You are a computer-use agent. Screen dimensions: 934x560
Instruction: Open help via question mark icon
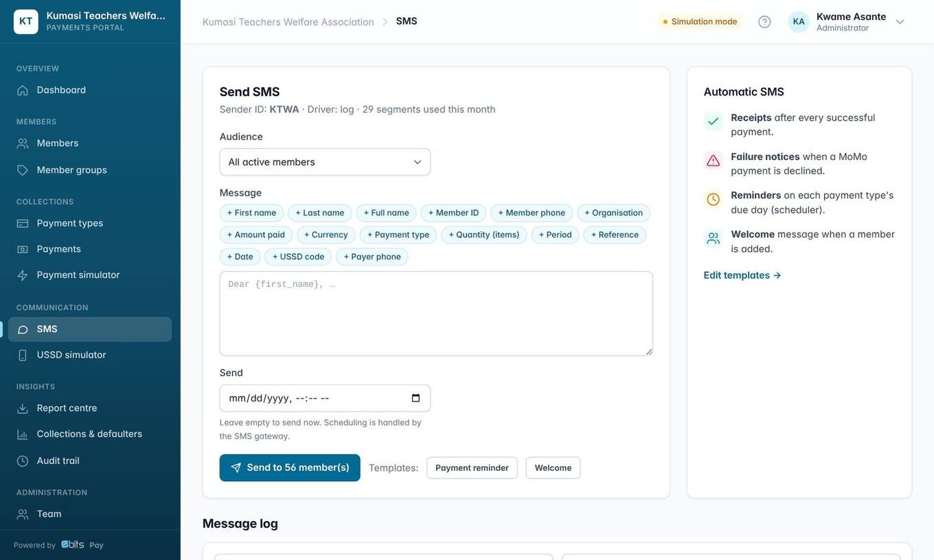point(764,22)
